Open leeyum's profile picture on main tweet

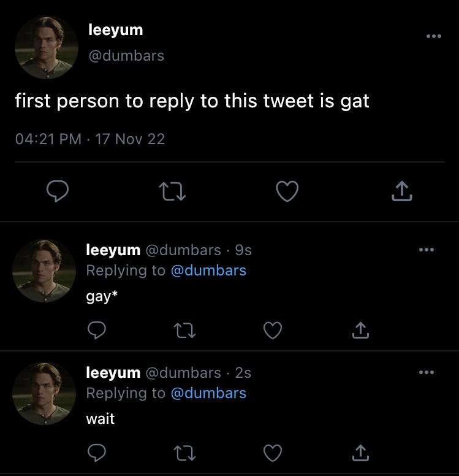47,48
